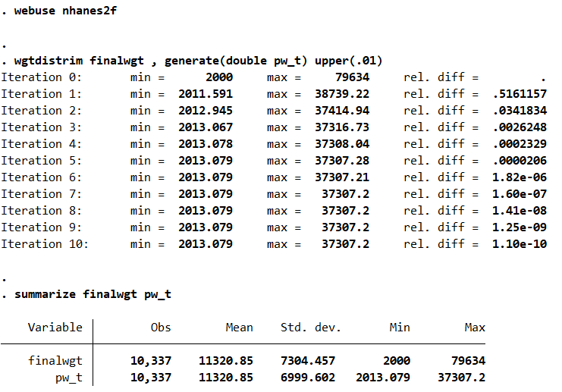Click rel. diff value 1.60e-07
Image resolution: width=562 pixels, height=392 pixels.
click(x=520, y=194)
